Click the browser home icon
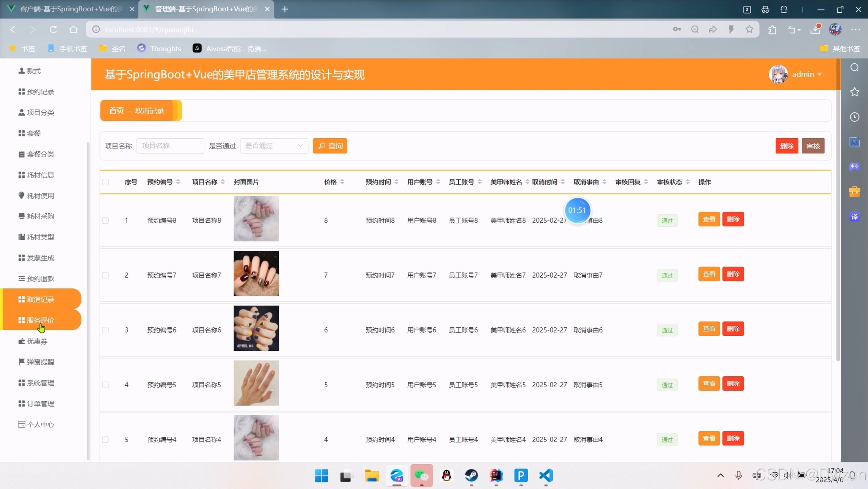The height and width of the screenshot is (489, 868). coord(73,30)
